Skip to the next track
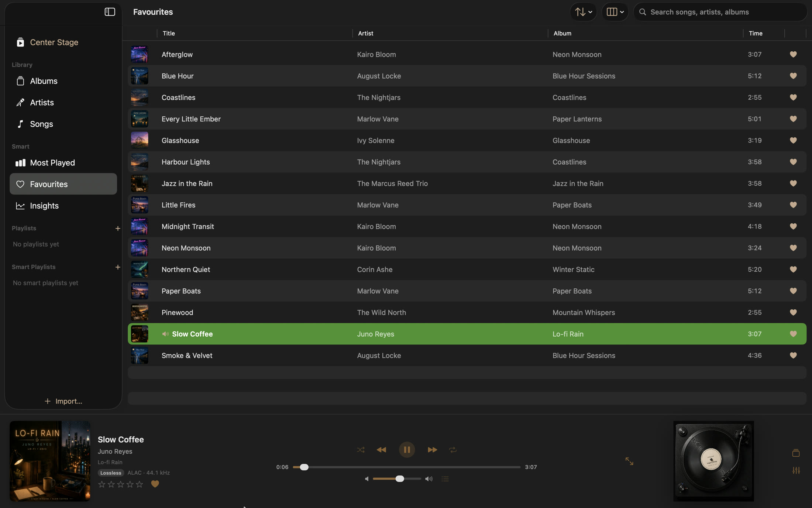Screen dimensions: 812x508 432,450
